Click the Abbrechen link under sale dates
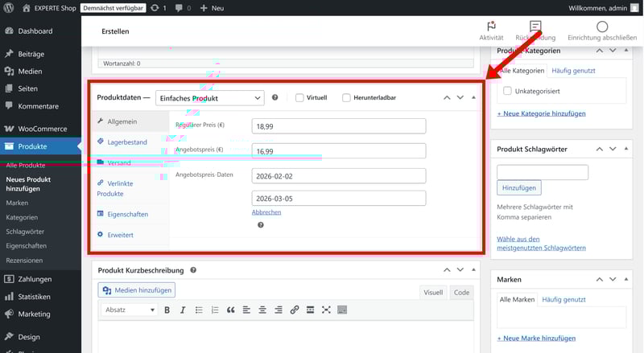Screen dimensions: 644x353 pyautogui.click(x=266, y=212)
